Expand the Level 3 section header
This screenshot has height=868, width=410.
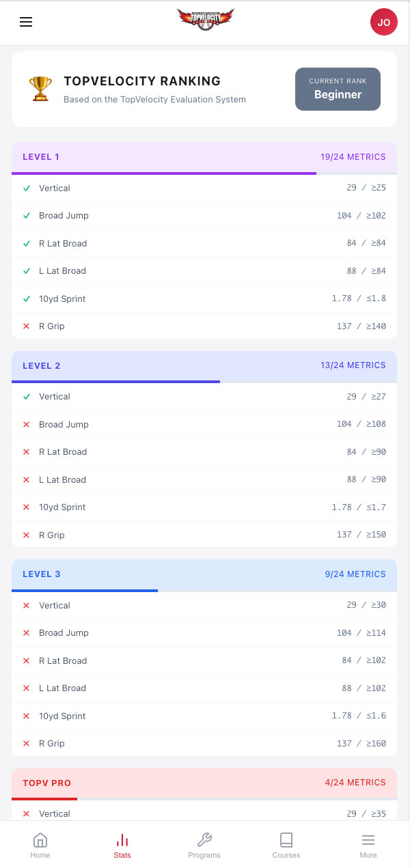[x=204, y=574]
